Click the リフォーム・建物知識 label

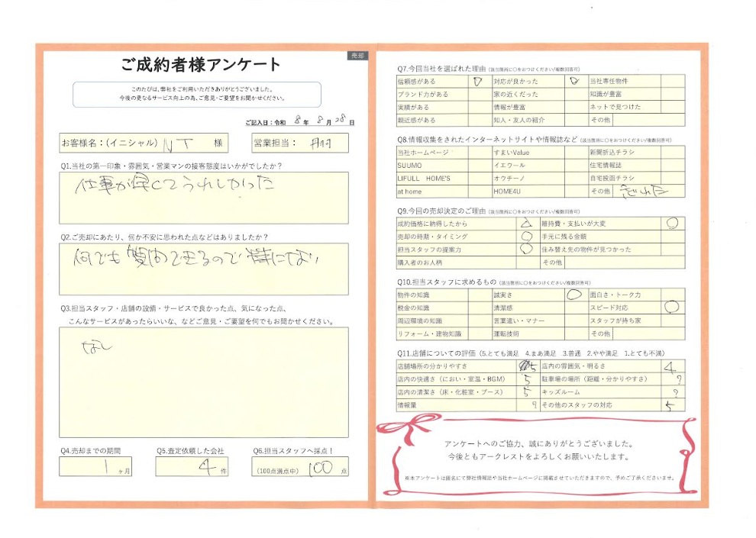[x=429, y=333]
